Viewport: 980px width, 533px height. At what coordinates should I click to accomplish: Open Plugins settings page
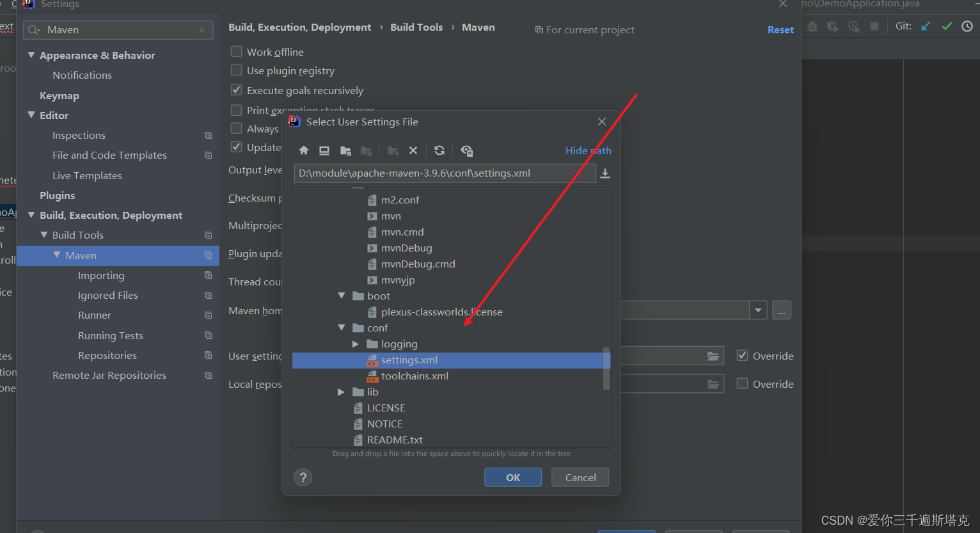click(x=58, y=195)
